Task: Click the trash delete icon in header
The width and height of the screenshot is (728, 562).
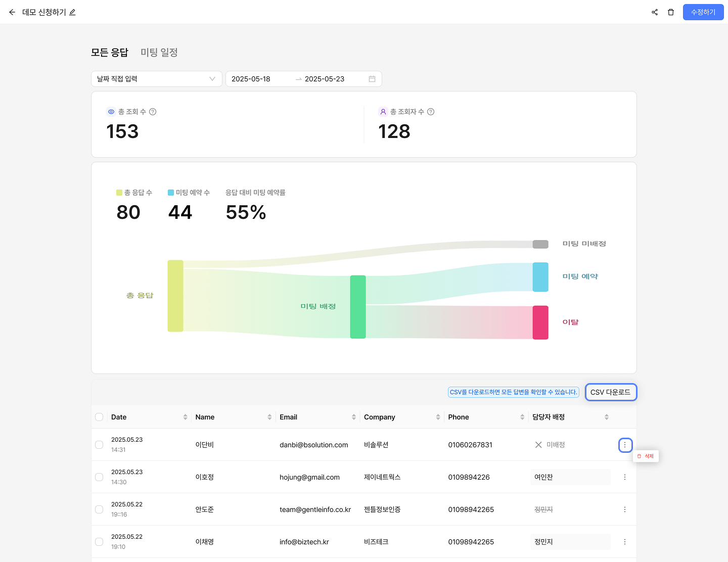Action: [x=671, y=12]
